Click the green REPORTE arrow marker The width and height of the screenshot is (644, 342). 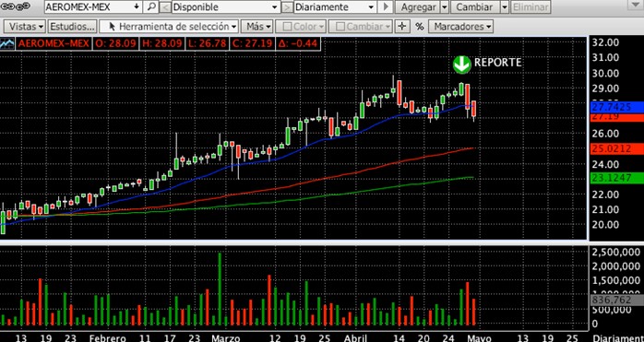coord(462,65)
